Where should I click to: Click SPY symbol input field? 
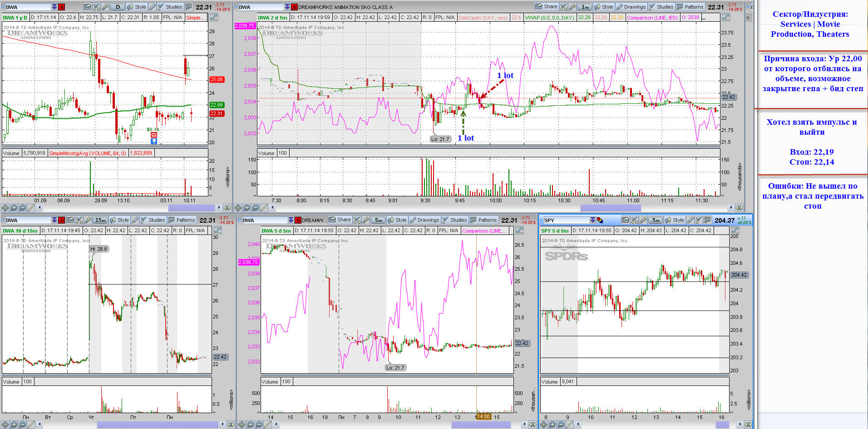[567, 220]
